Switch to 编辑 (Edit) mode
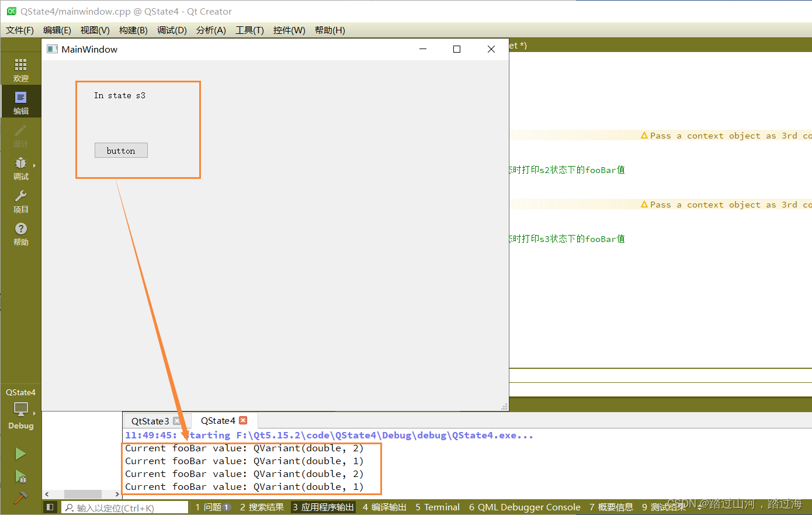The image size is (812, 515). tap(20, 102)
